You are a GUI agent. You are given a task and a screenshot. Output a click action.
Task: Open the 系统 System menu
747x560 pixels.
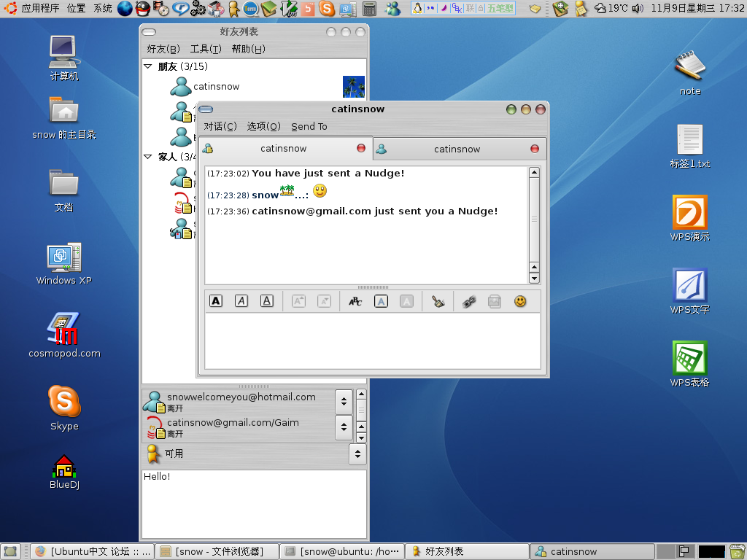(x=102, y=8)
